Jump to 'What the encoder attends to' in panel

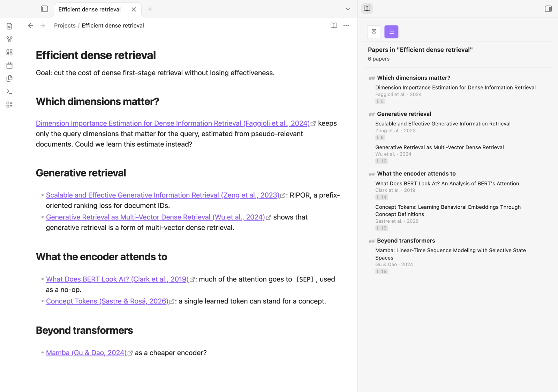tap(416, 174)
